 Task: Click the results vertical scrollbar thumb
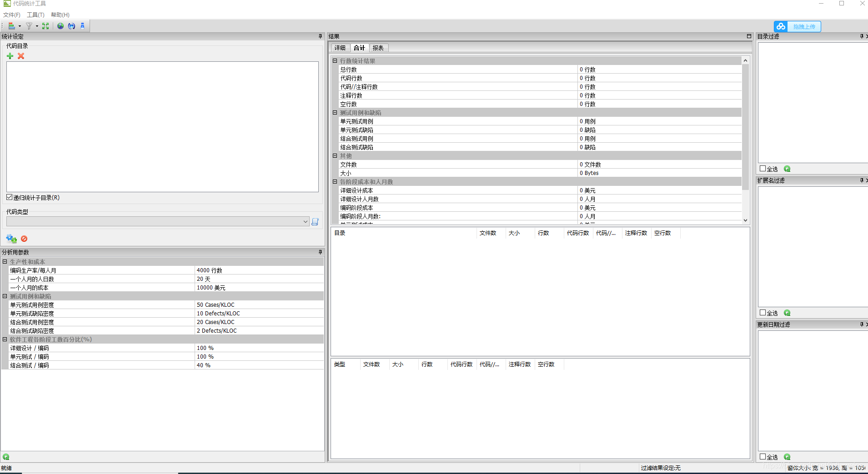[745, 127]
